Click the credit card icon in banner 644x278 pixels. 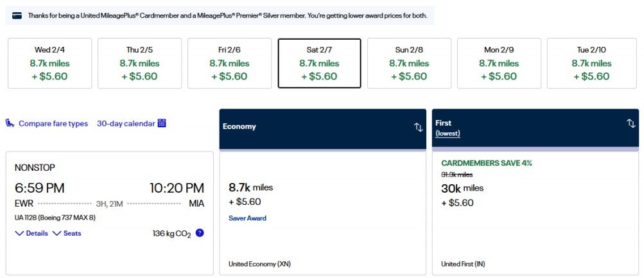(17, 15)
